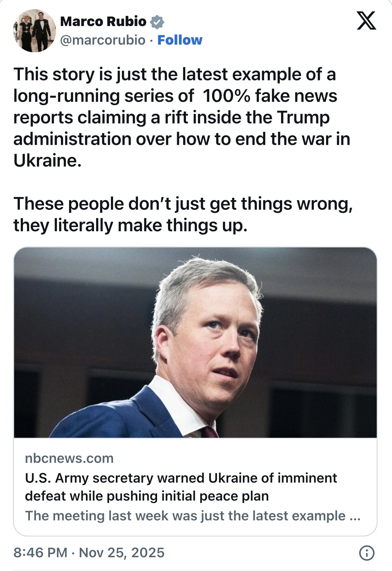Image resolution: width=392 pixels, height=571 pixels.
Task: Open the tweet info icon
Action: point(367,553)
